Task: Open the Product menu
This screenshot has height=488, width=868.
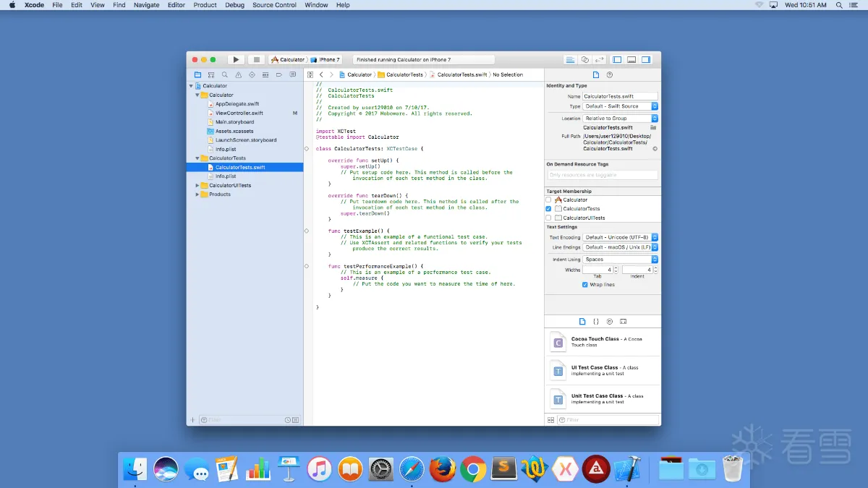Action: pyautogui.click(x=205, y=5)
